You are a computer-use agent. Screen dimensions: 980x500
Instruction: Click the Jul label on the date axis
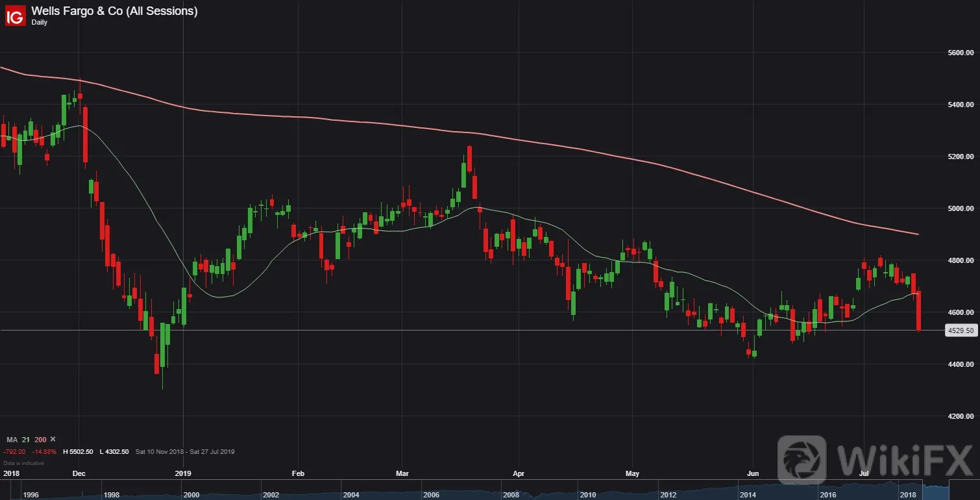tap(863, 473)
